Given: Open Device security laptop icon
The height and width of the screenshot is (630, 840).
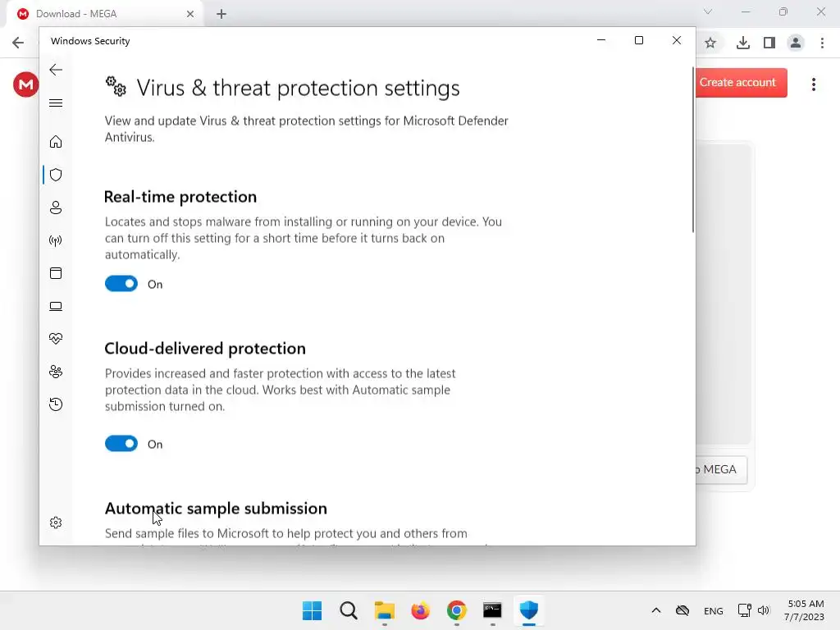Looking at the screenshot, I should click(x=56, y=307).
